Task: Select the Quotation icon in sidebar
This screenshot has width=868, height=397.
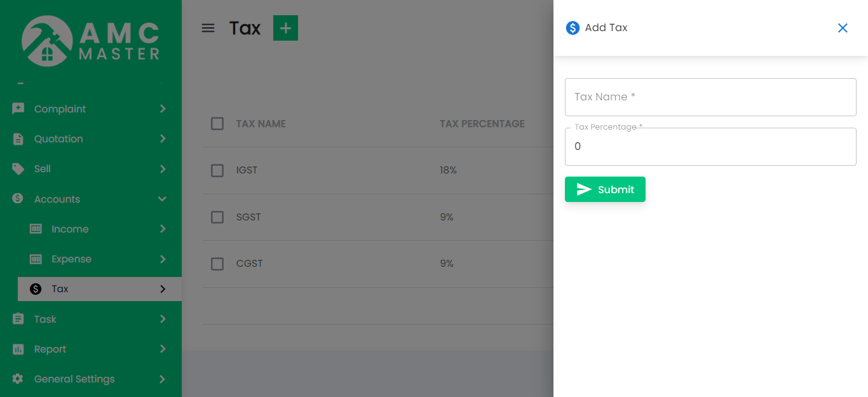Action: [18, 138]
